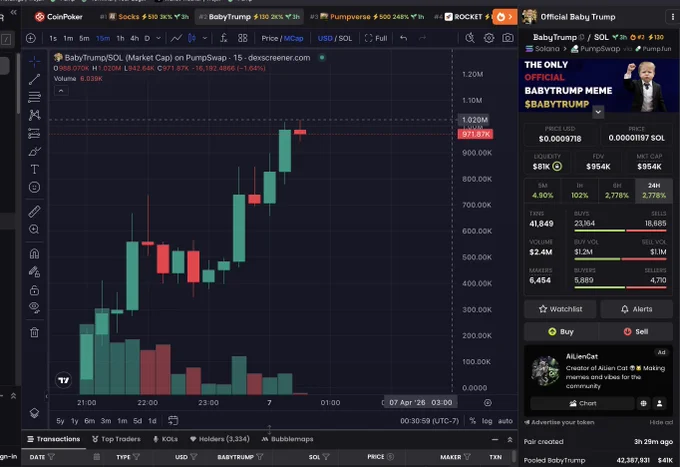Image resolution: width=680 pixels, height=467 pixels.
Task: Select the ruler measure tool
Action: pyautogui.click(x=34, y=211)
